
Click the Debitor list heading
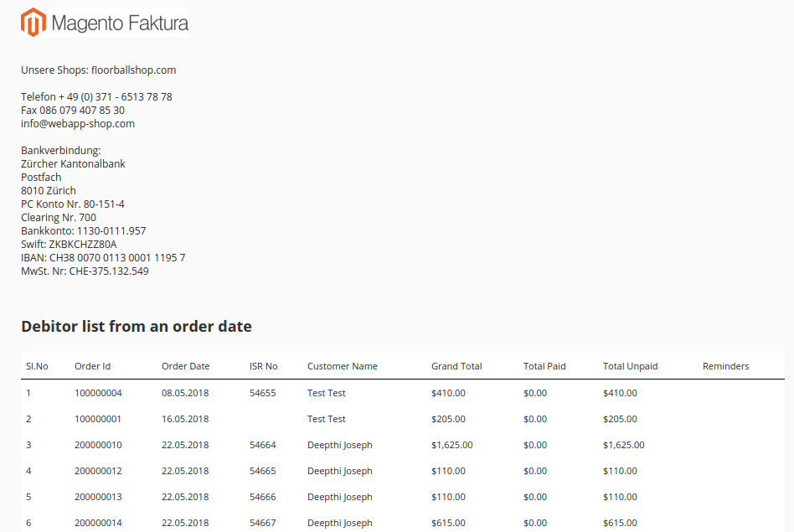pyautogui.click(x=137, y=327)
